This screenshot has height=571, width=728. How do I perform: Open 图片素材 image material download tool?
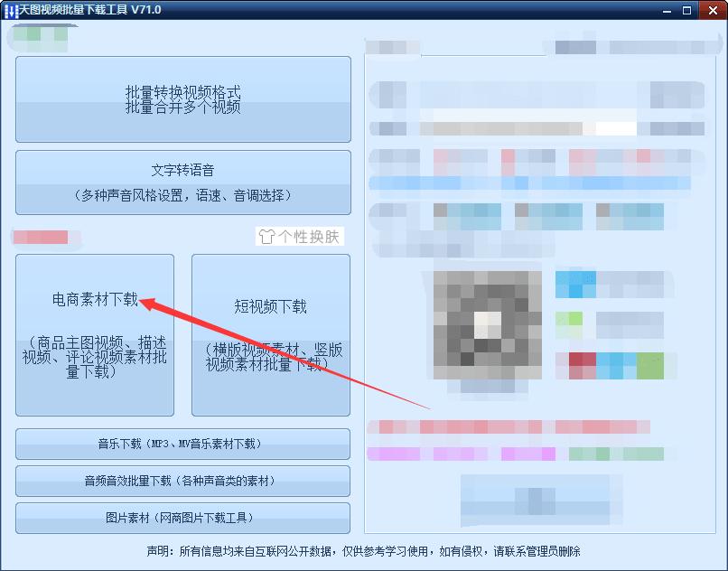(181, 518)
